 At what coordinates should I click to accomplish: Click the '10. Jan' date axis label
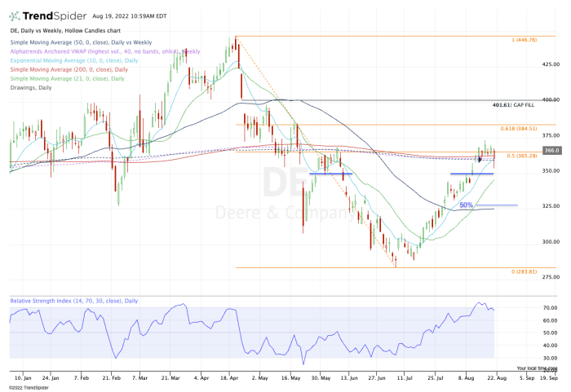pos(23,378)
